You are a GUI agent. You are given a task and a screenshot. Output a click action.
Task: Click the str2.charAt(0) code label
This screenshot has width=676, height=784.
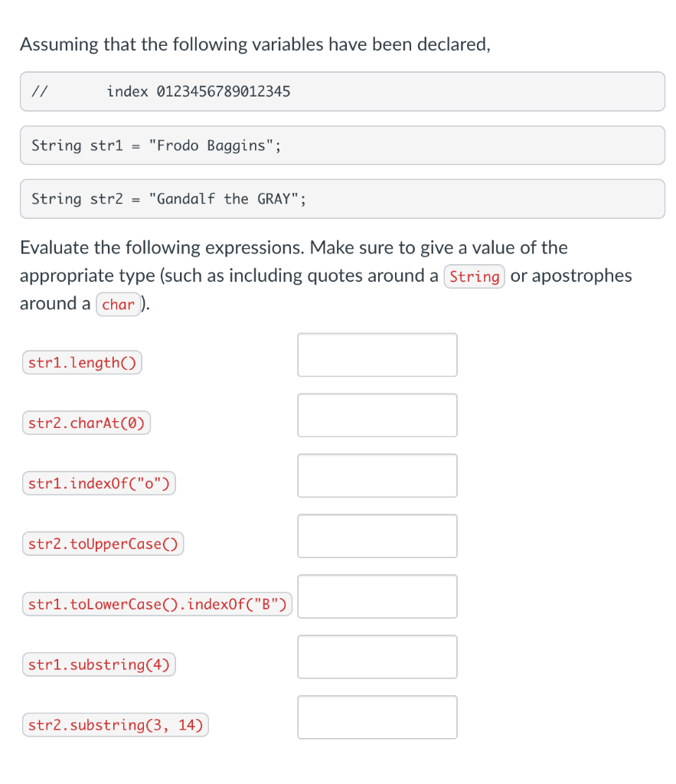click(x=87, y=423)
